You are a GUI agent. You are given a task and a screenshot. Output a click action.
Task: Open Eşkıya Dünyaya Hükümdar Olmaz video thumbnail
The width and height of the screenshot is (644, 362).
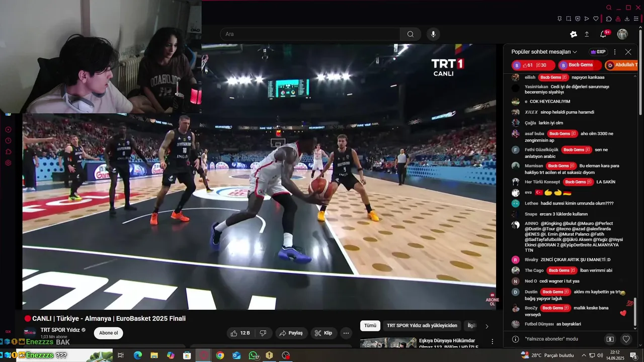coord(388,343)
